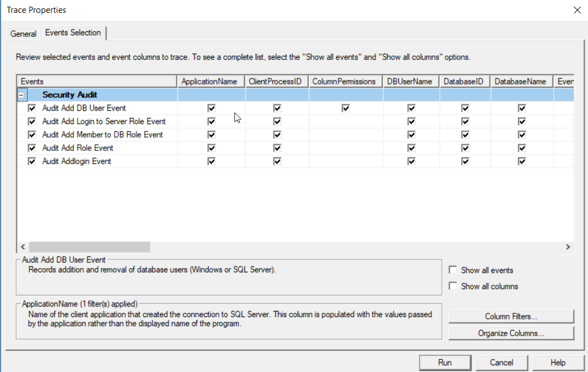Close the Trace Properties window
Image resolution: width=588 pixels, height=372 pixels.
(x=577, y=10)
